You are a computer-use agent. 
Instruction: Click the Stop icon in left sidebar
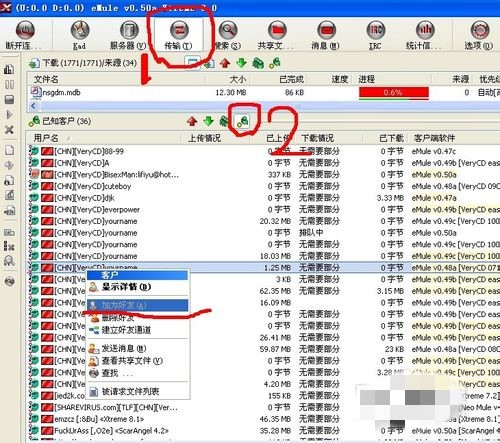click(x=9, y=99)
